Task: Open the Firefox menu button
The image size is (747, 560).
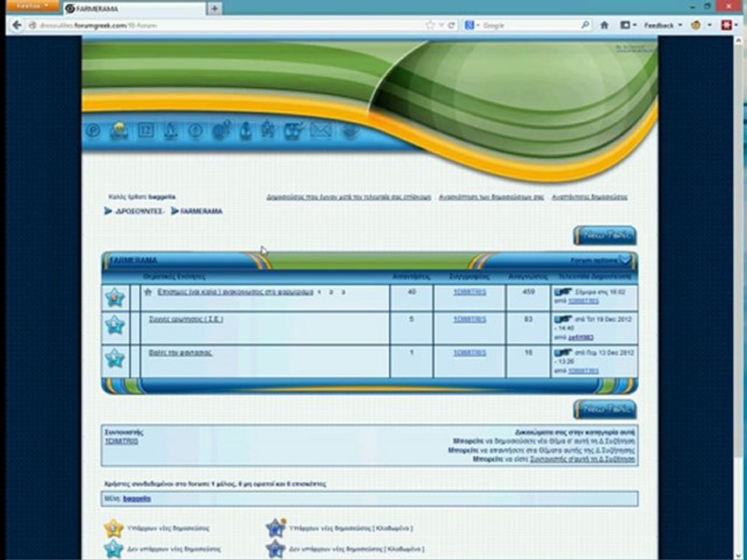Action: tap(33, 5)
